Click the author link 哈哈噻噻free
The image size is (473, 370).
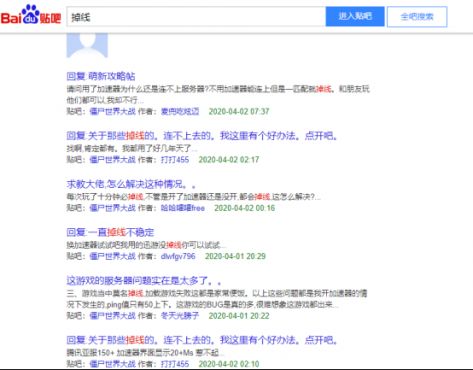[183, 208]
